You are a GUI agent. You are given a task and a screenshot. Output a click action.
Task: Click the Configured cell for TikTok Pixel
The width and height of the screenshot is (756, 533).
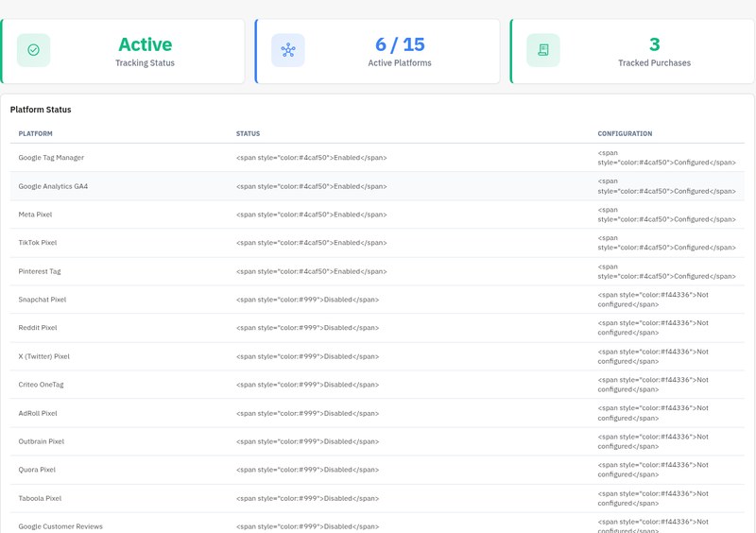[x=667, y=243]
